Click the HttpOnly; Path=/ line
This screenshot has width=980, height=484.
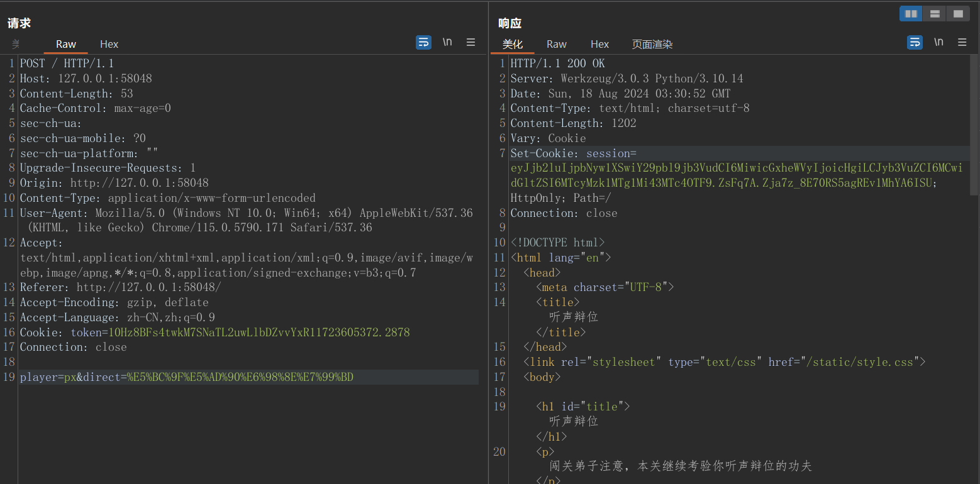(x=560, y=198)
